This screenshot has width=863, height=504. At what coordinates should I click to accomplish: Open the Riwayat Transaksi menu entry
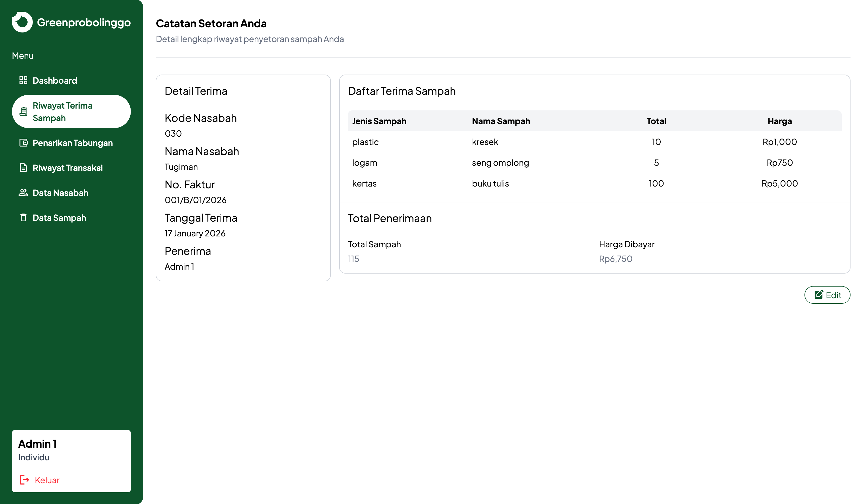(67, 168)
